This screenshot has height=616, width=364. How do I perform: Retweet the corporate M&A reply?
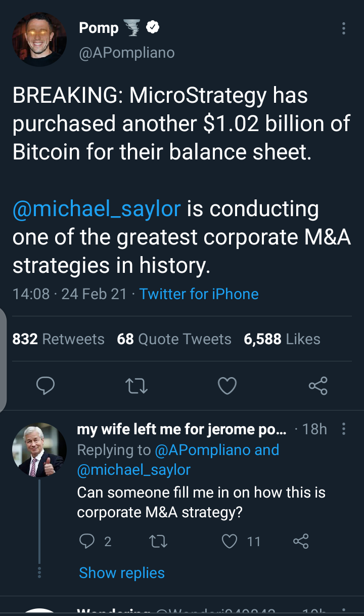coord(159,542)
